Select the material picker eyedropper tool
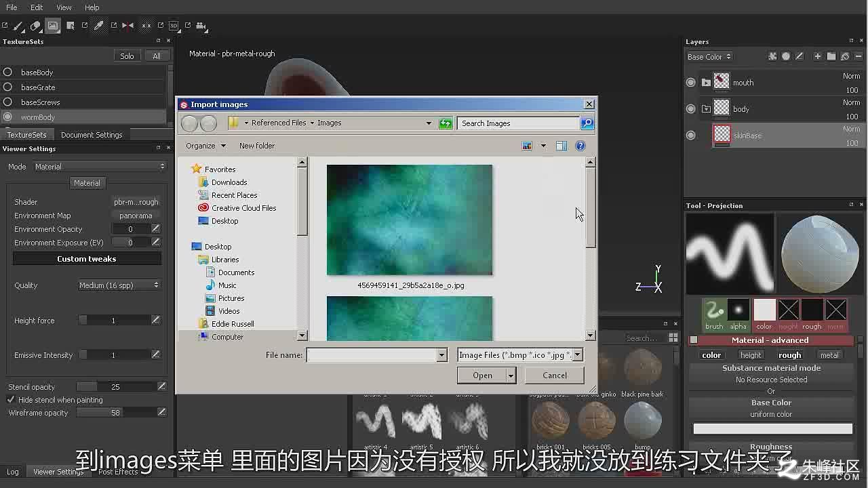 click(x=99, y=26)
